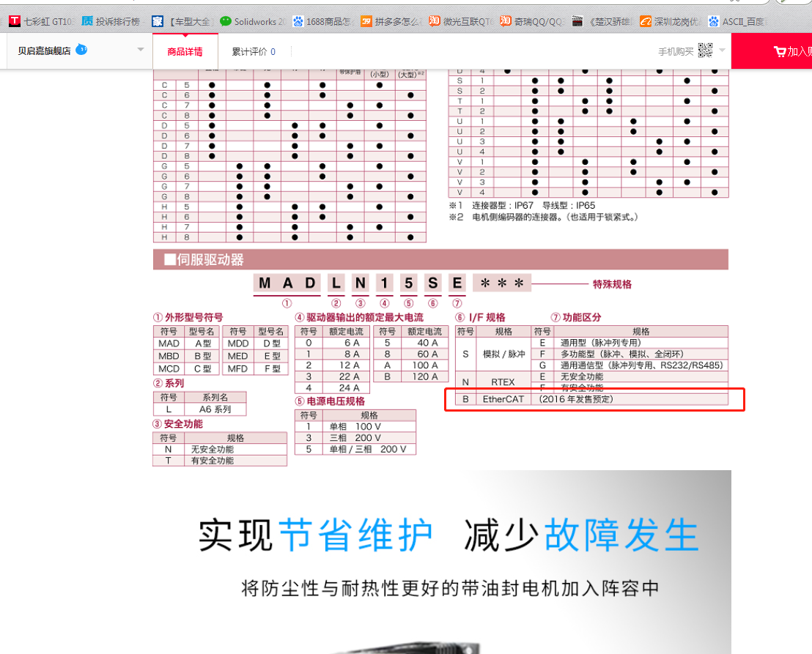Click the 拼多多 bookmark

[391, 22]
